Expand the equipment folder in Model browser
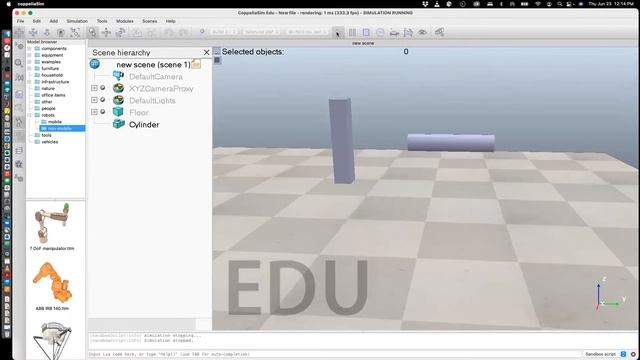 click(x=29, y=55)
